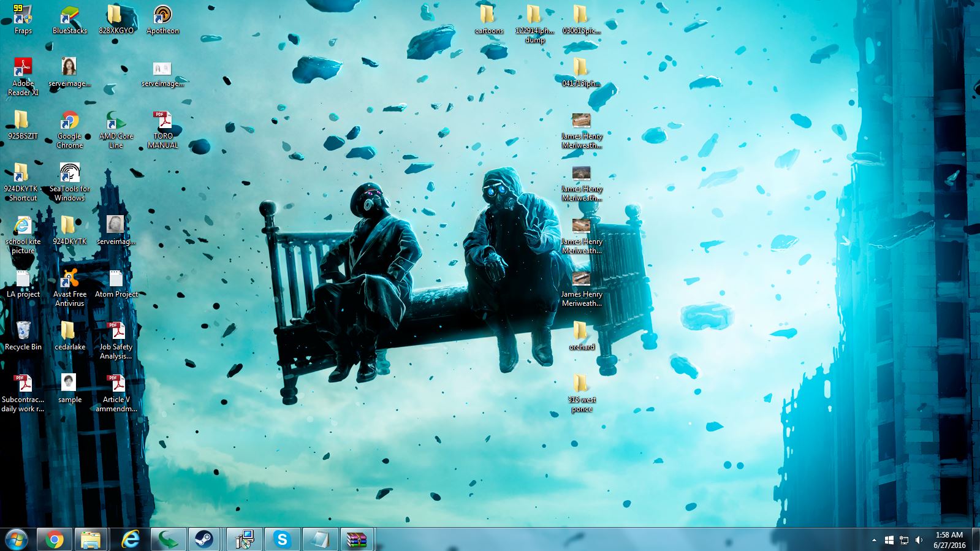Select the 828XKGYO folder
Screen dimensions: 980x551
[x=116, y=20]
